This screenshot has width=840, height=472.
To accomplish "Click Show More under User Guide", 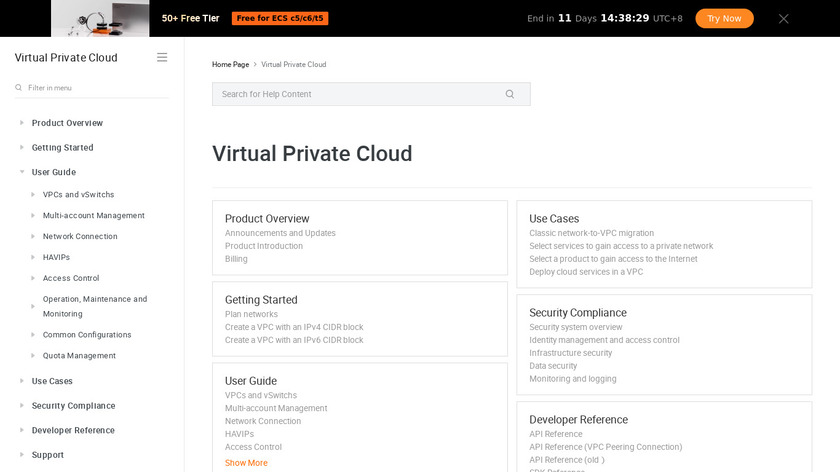I will tap(246, 463).
